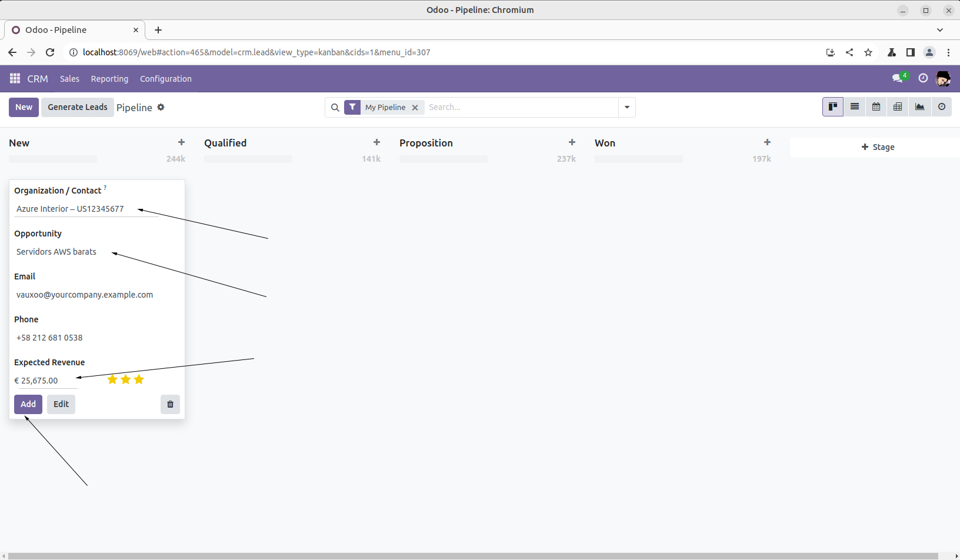The height and width of the screenshot is (560, 960).
Task: Delete the quick-create card with trash icon
Action: click(x=170, y=404)
